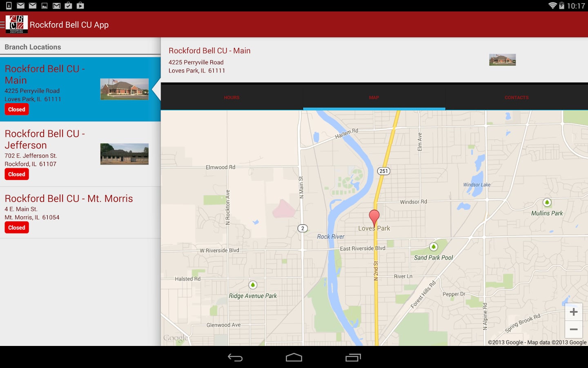The width and height of the screenshot is (588, 368).
Task: Click the Spring Brook Rd label on map
Action: pyautogui.click(x=523, y=323)
